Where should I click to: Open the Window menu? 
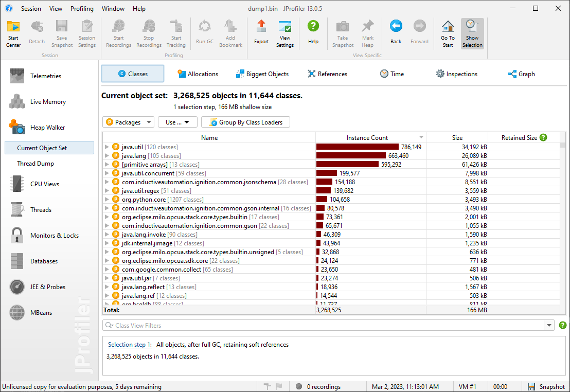tap(113, 8)
